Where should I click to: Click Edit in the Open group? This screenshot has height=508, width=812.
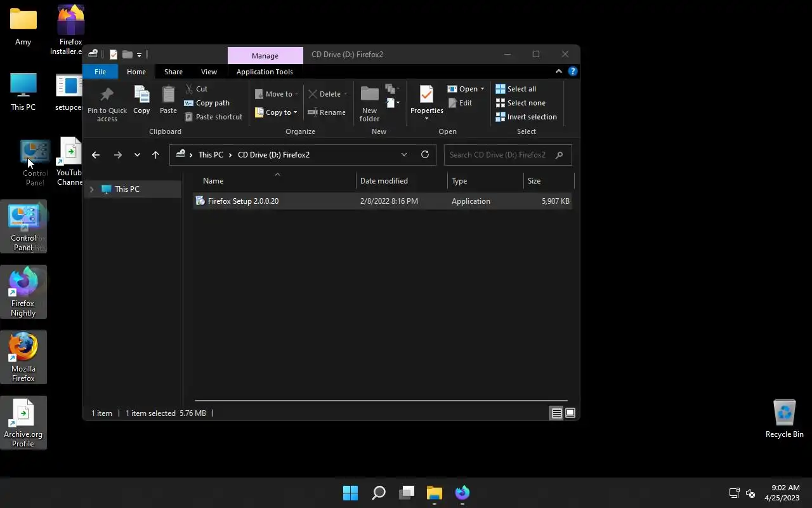point(460,103)
